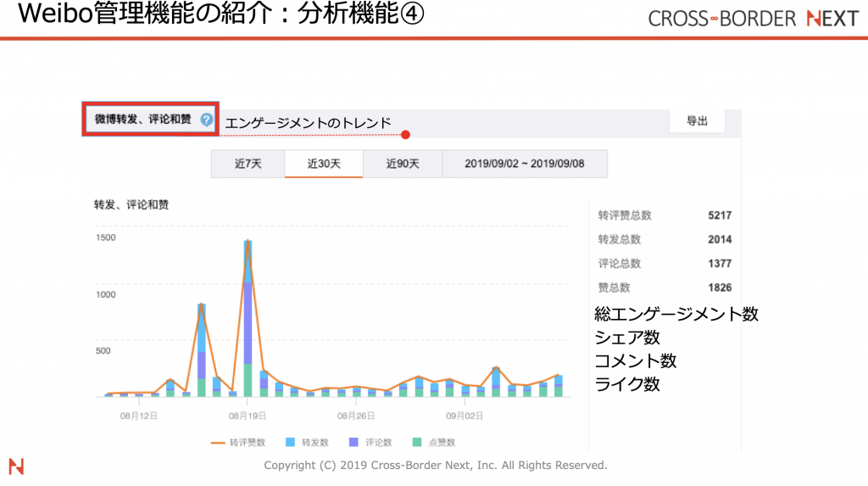Screen dimensions: 868x486
Task: Click the tallest bar near 08月19日
Action: (x=248, y=319)
